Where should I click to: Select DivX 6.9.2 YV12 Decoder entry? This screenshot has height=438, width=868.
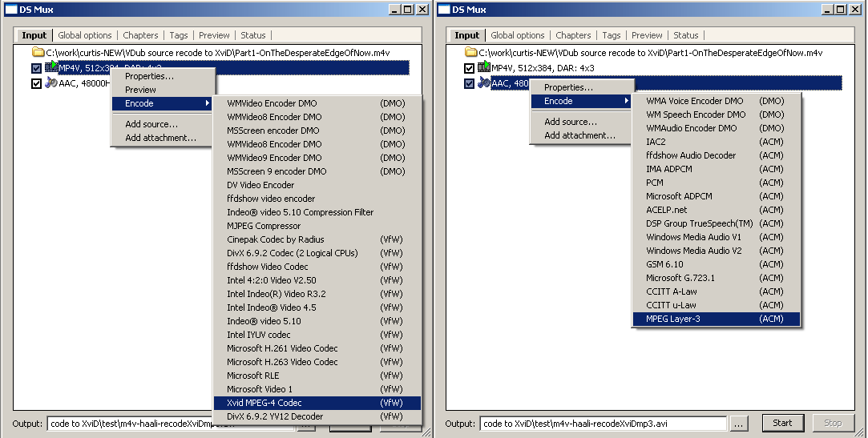click(x=317, y=416)
